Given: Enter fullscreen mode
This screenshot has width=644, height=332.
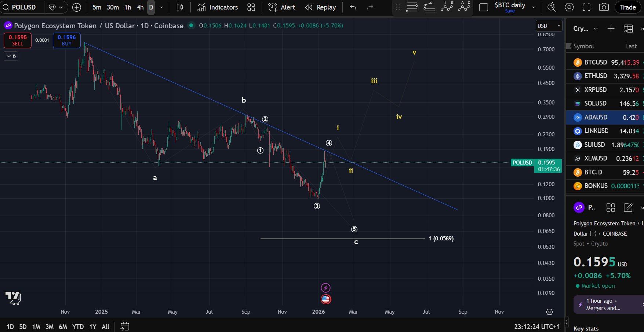Looking at the screenshot, I should pyautogui.click(x=586, y=7).
